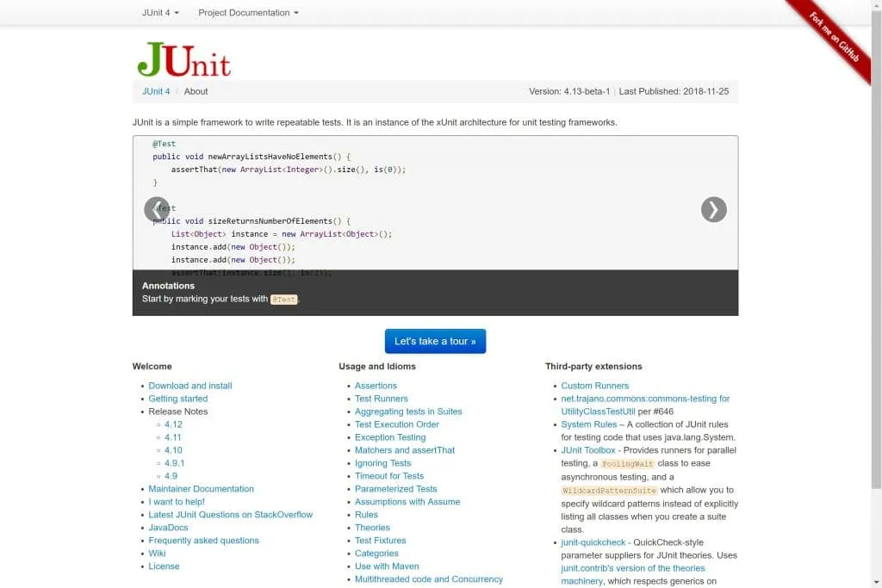This screenshot has width=882, height=588.
Task: Click the PoolingWait code label
Action: 628,464
